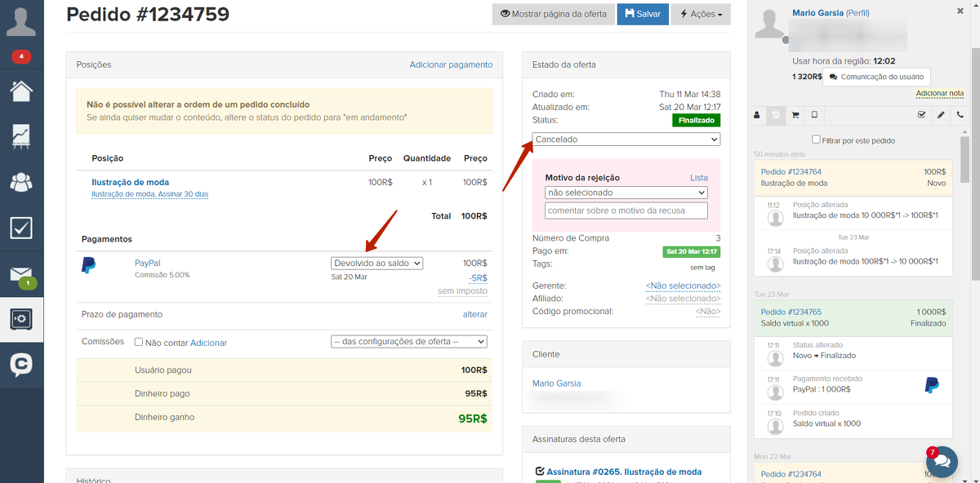Open the 'Devolvido ao saldo' payment dropdown
The width and height of the screenshot is (980, 483).
click(377, 264)
